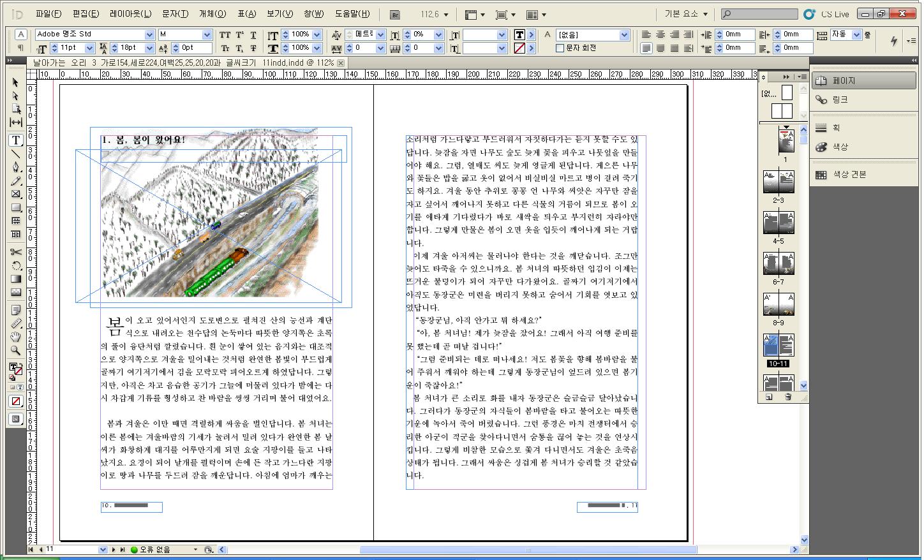
Task: Open the 레이아웃 menu
Action: (x=130, y=14)
